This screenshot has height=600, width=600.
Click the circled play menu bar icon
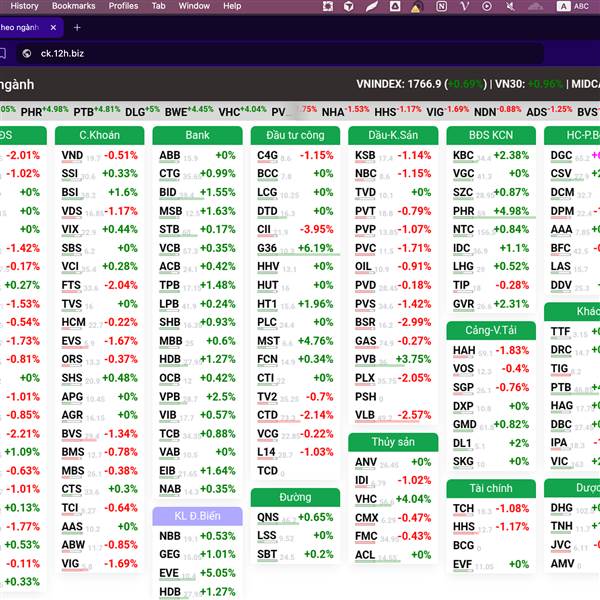(x=487, y=6)
